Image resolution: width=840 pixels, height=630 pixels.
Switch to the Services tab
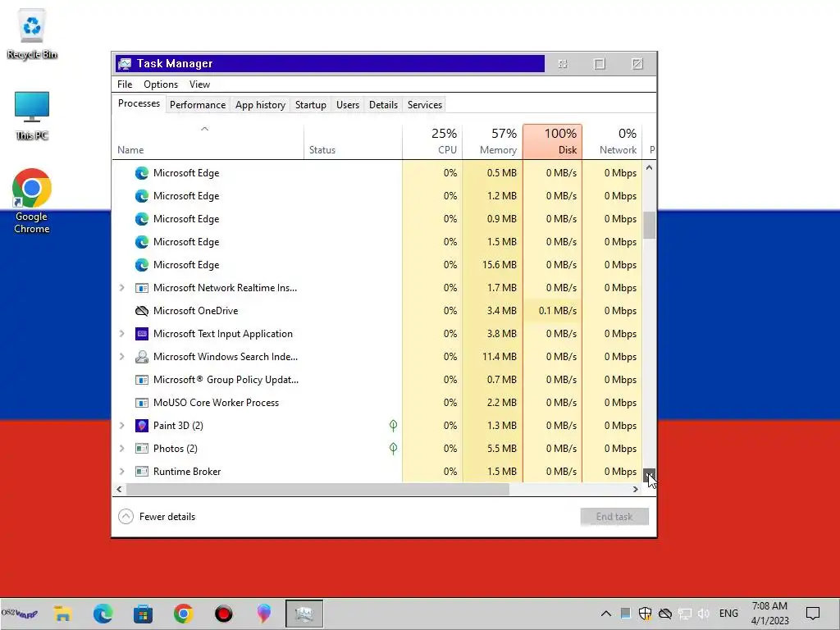coord(425,105)
